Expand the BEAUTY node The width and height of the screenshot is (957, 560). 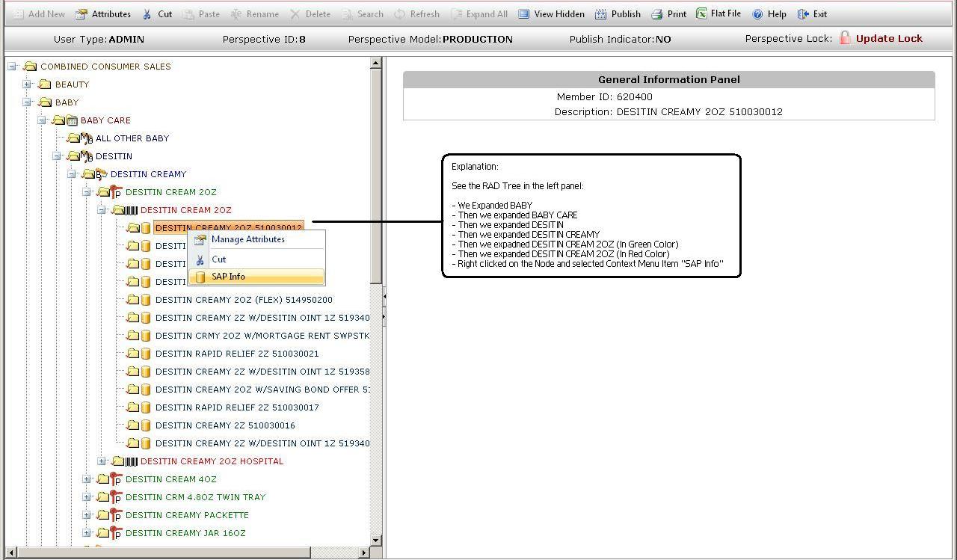click(x=27, y=84)
